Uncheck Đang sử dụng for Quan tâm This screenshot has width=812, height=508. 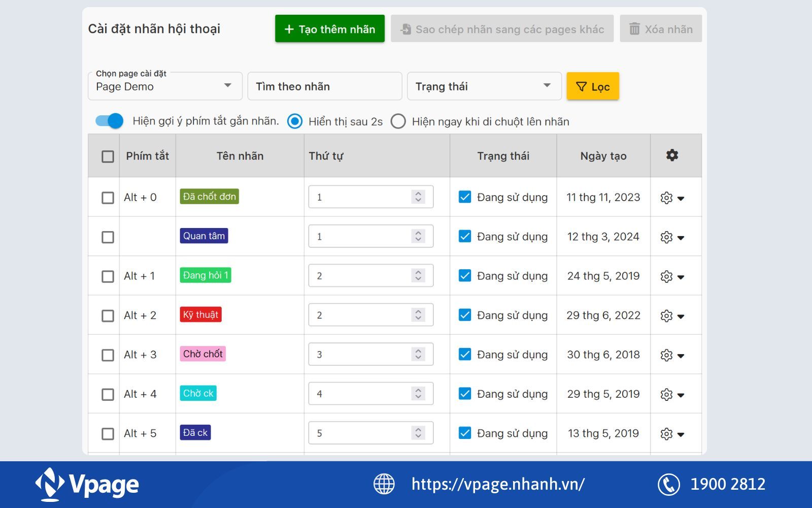[465, 236]
